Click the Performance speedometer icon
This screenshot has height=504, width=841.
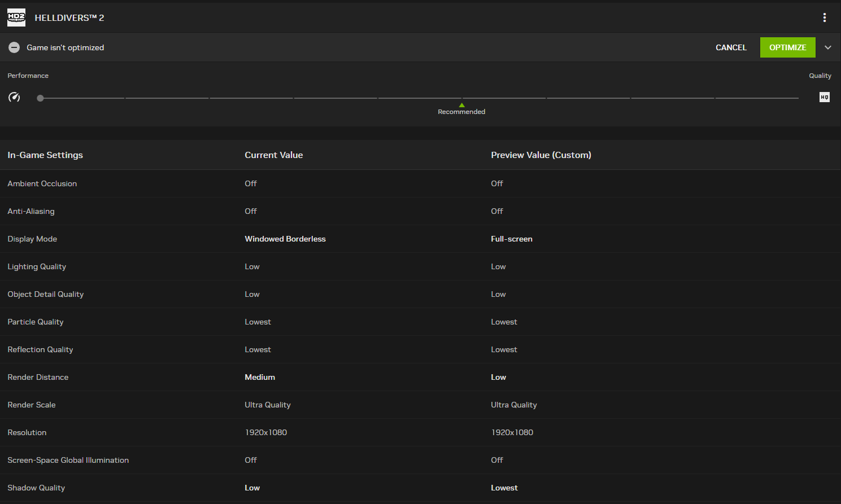tap(14, 97)
